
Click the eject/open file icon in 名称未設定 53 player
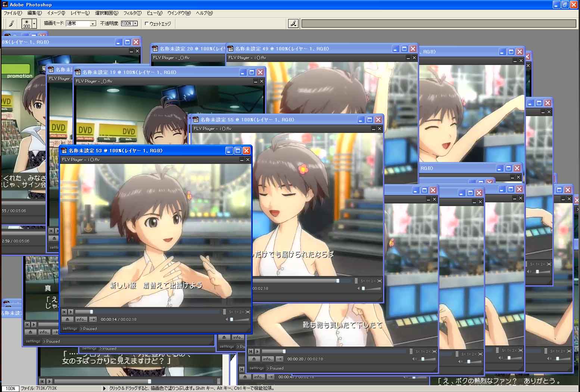(67, 319)
